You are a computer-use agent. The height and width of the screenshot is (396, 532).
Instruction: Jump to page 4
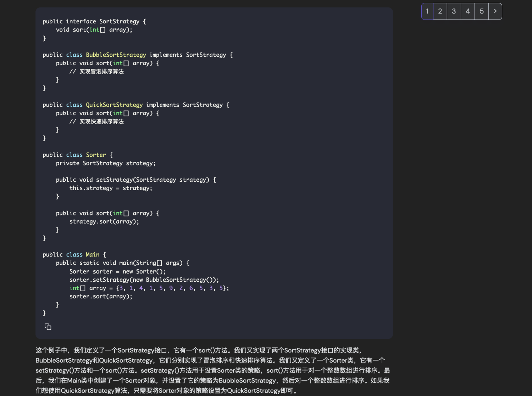click(467, 11)
